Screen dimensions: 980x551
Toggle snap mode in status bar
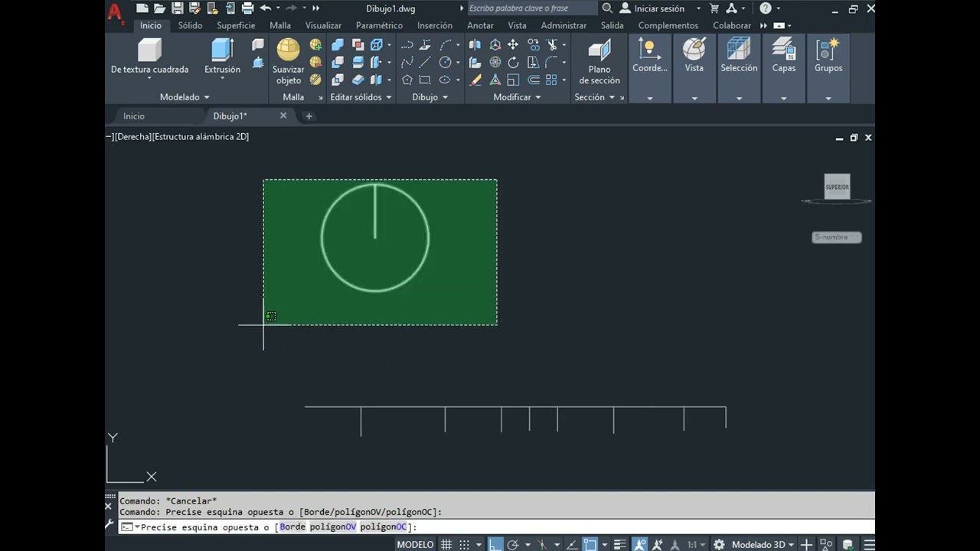464,545
